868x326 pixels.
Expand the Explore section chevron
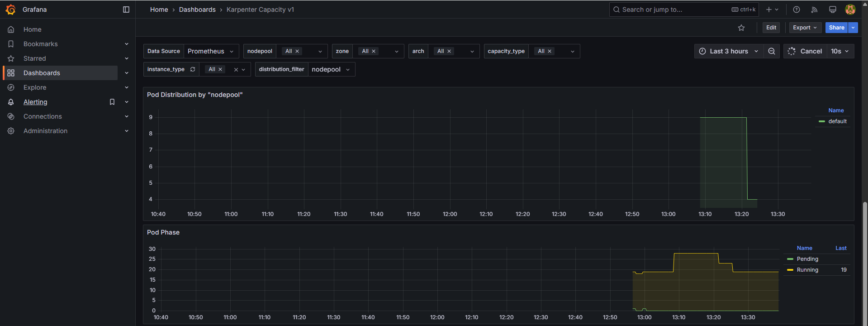click(x=127, y=87)
